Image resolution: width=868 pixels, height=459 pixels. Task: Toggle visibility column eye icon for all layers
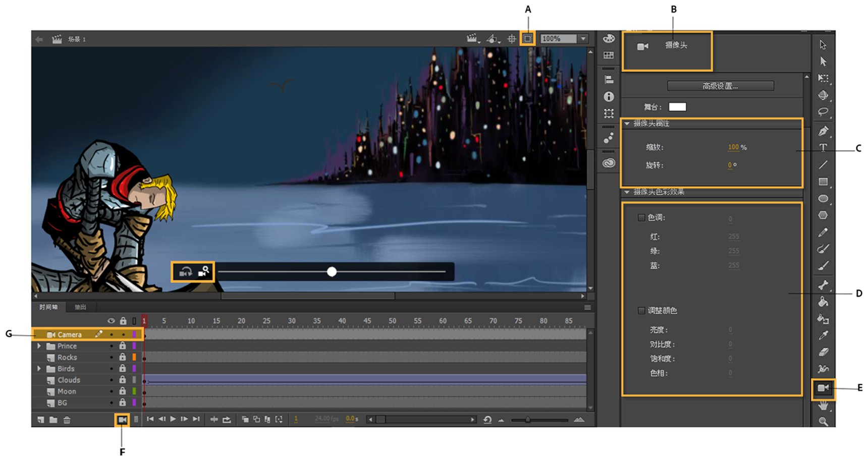pos(111,321)
